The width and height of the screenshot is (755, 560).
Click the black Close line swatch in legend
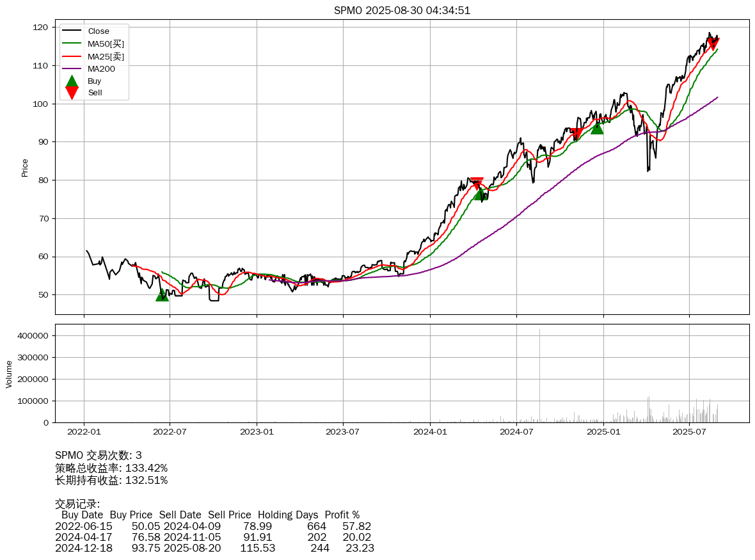(x=72, y=31)
